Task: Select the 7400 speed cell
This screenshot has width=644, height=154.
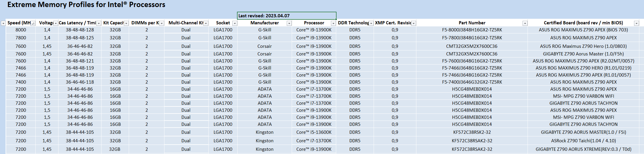Action: 21,82
